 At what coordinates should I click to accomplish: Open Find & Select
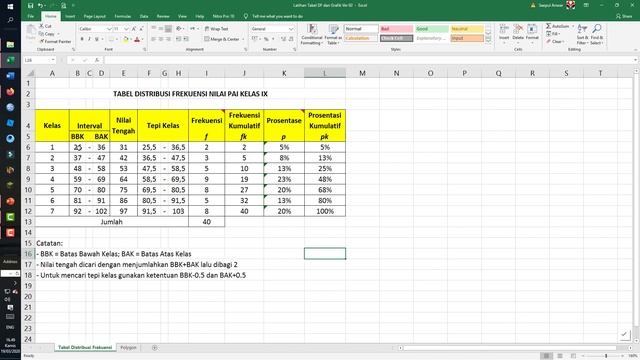pos(596,34)
